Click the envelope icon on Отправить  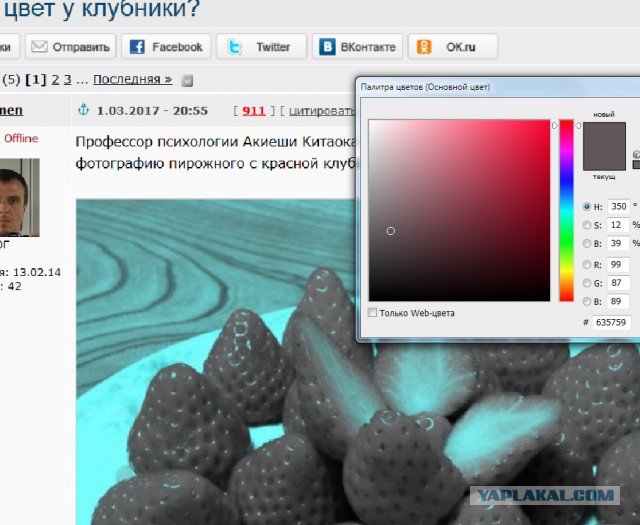coord(40,47)
